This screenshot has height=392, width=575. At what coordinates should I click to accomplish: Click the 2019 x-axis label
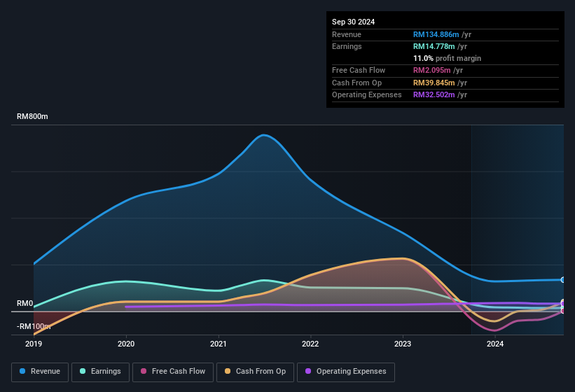[x=34, y=344]
